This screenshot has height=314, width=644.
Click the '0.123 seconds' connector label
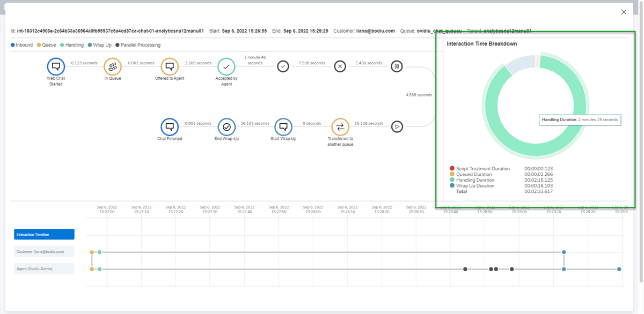pyautogui.click(x=84, y=63)
